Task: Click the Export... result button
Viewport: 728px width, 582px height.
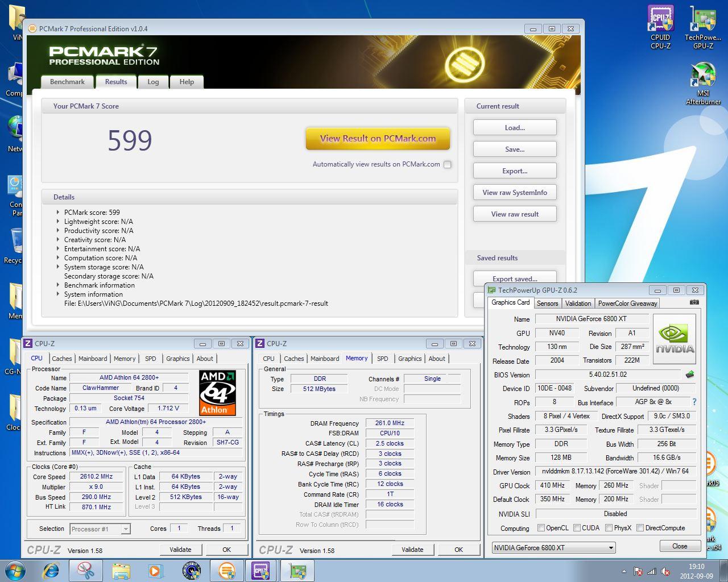Action: coord(515,171)
